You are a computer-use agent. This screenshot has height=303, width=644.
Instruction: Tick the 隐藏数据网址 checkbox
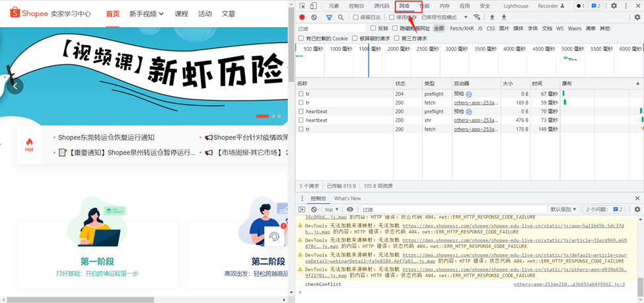click(395, 28)
